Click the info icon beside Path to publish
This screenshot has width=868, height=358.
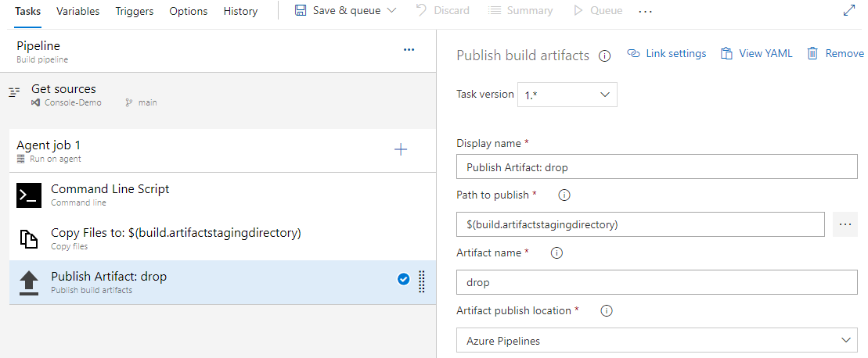click(x=564, y=195)
